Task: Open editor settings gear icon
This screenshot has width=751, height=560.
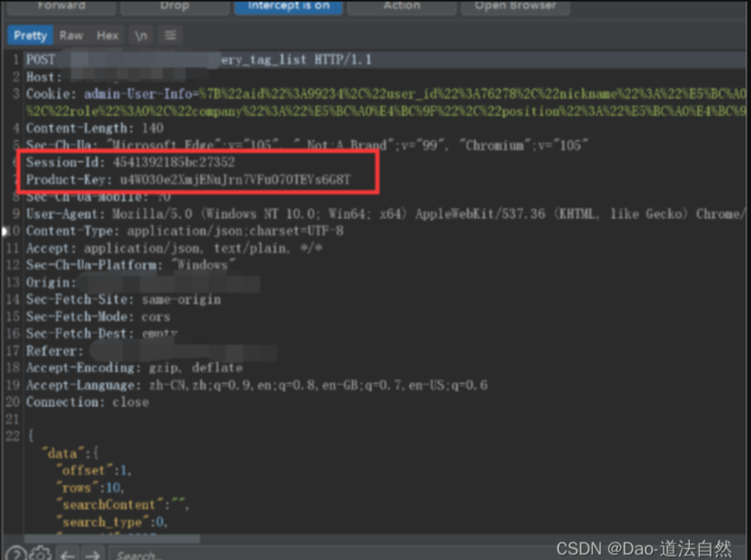Action: coord(41,553)
